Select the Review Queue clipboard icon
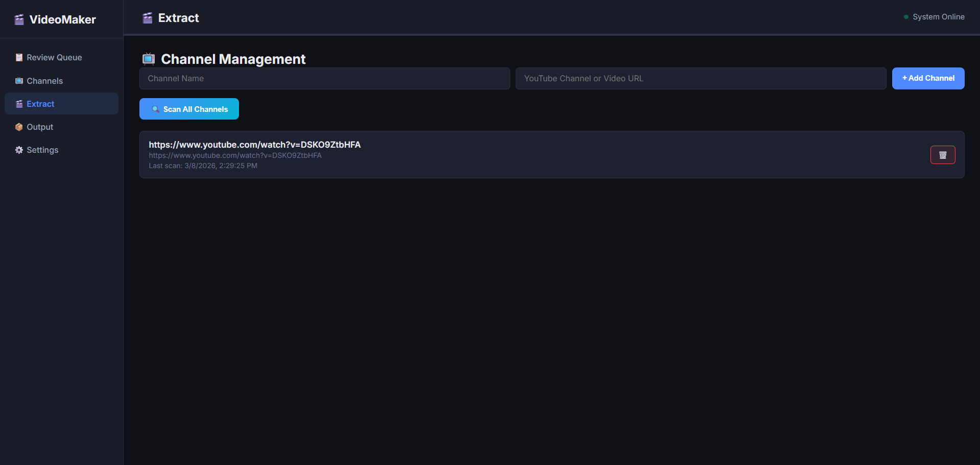 19,57
